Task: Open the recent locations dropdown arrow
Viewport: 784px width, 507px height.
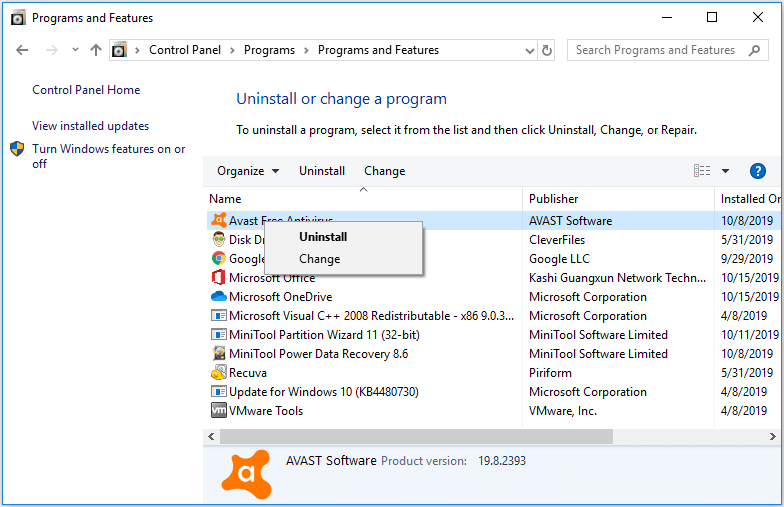Action: 75,50
